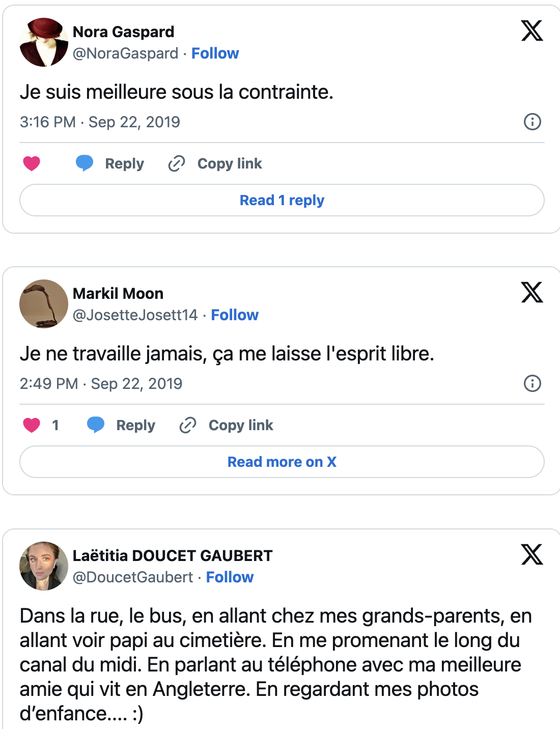
Task: Follow @JosetteJosett14
Action: coord(235,315)
